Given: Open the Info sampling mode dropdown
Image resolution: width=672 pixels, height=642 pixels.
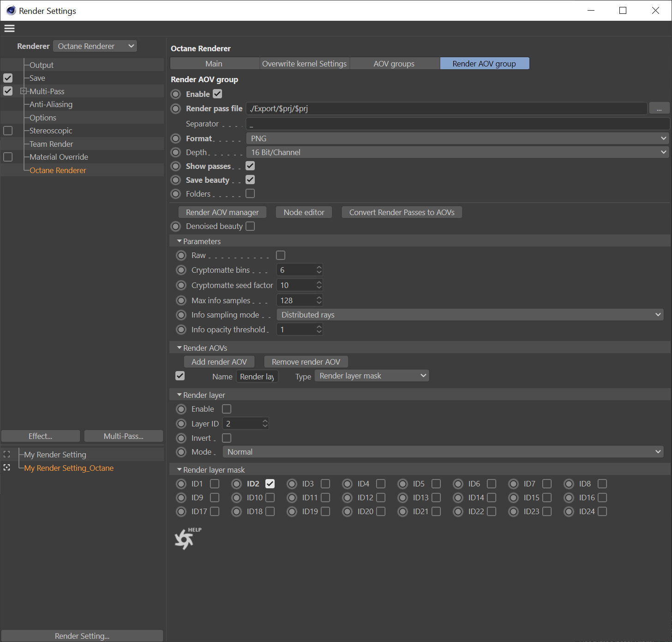Looking at the screenshot, I should point(470,315).
